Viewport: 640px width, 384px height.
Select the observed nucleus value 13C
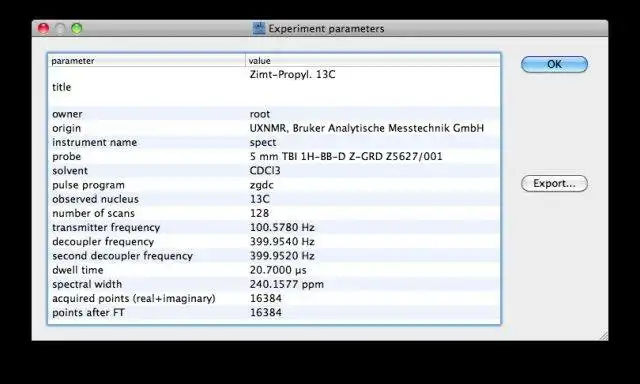260,199
